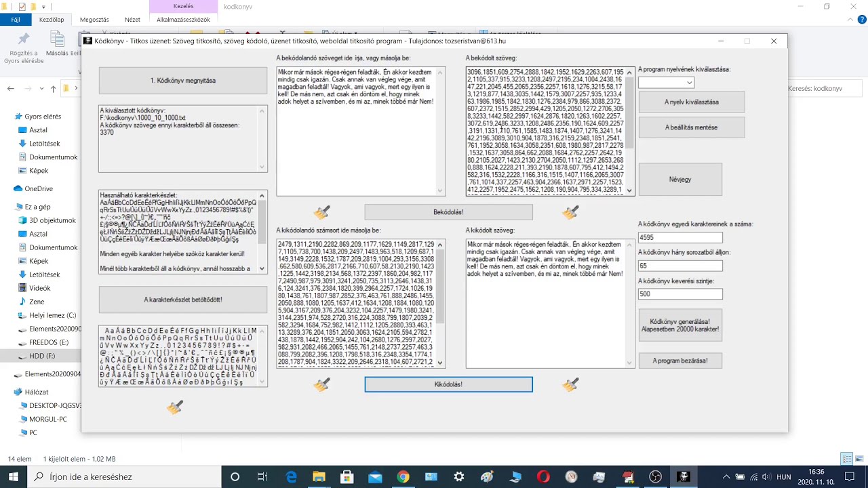This screenshot has width=868, height=488.
Task: Click the broom icon under the character set box
Action: [x=175, y=407]
